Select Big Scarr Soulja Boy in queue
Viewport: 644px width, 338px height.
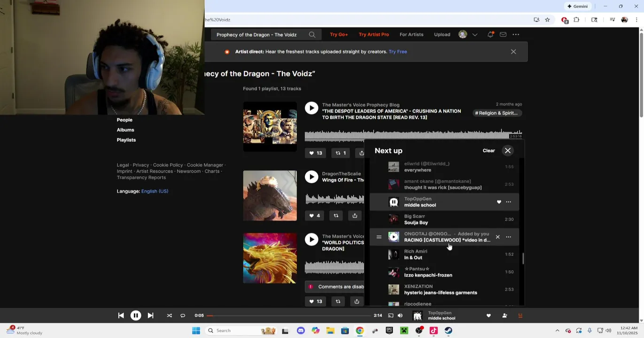pyautogui.click(x=444, y=219)
